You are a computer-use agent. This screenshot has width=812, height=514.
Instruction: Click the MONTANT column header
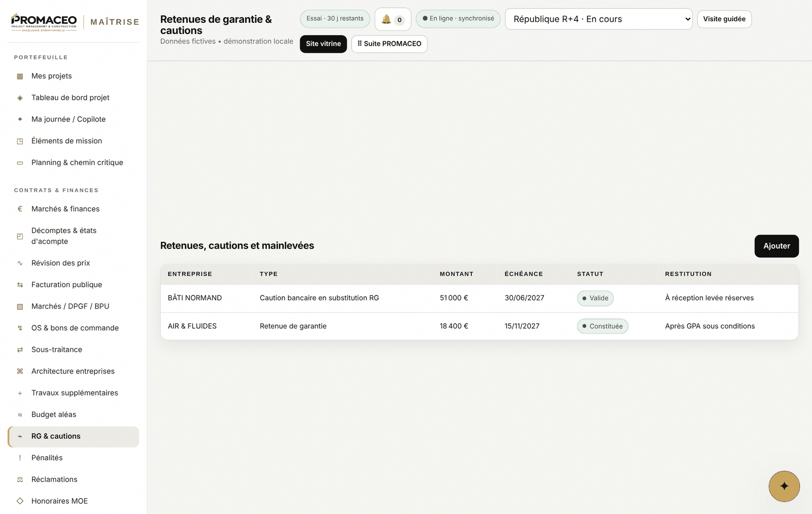(456, 274)
